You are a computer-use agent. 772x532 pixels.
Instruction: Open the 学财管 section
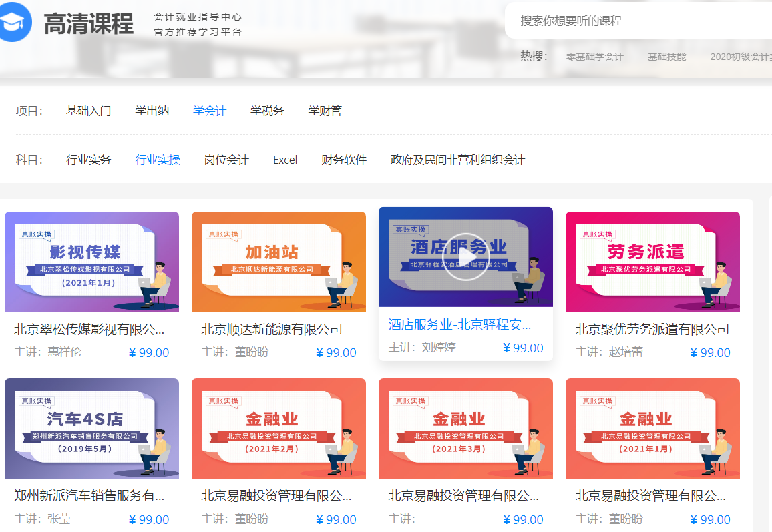(324, 111)
